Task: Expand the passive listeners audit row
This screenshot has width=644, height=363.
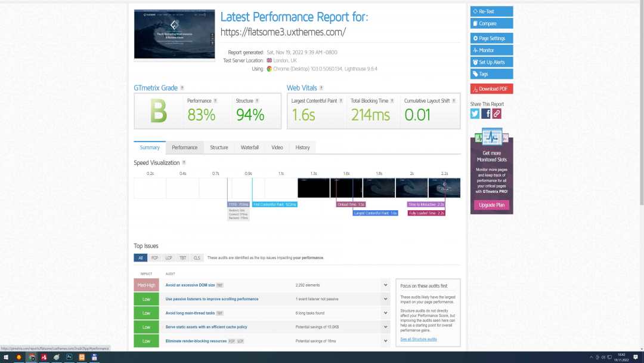Action: [x=386, y=299]
